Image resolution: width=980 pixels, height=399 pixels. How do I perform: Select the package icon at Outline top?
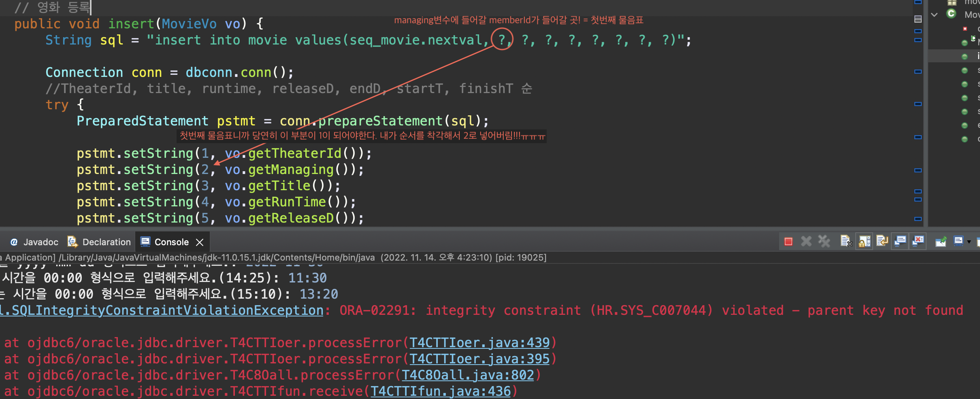coord(952,2)
